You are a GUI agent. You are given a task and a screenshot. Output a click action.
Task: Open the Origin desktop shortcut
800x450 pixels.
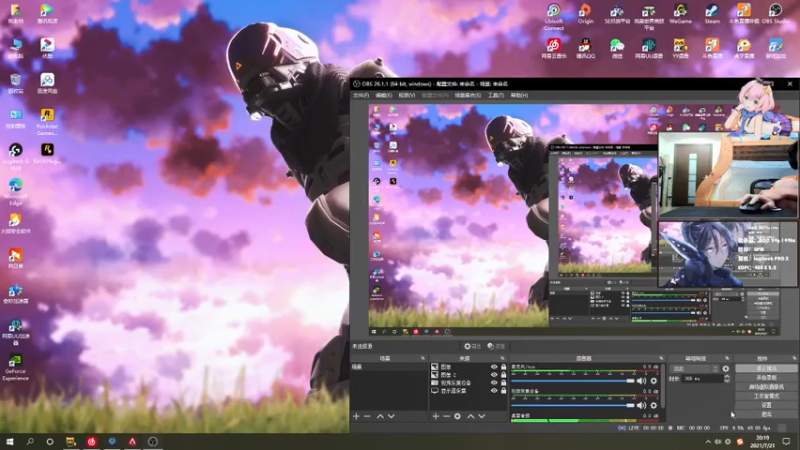[585, 14]
